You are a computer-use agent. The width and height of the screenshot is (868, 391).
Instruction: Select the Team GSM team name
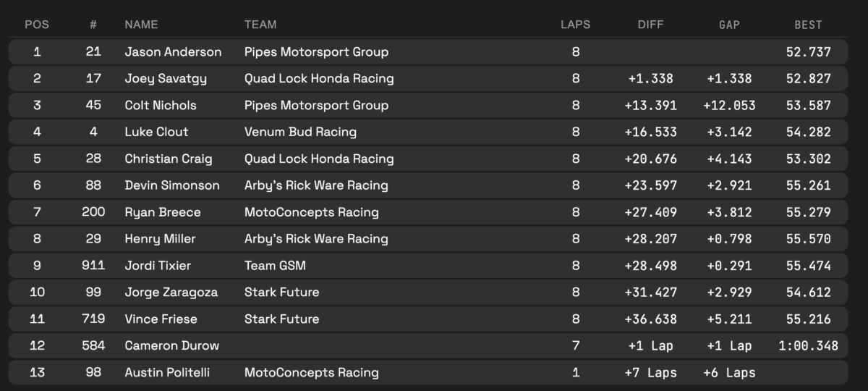click(x=275, y=266)
